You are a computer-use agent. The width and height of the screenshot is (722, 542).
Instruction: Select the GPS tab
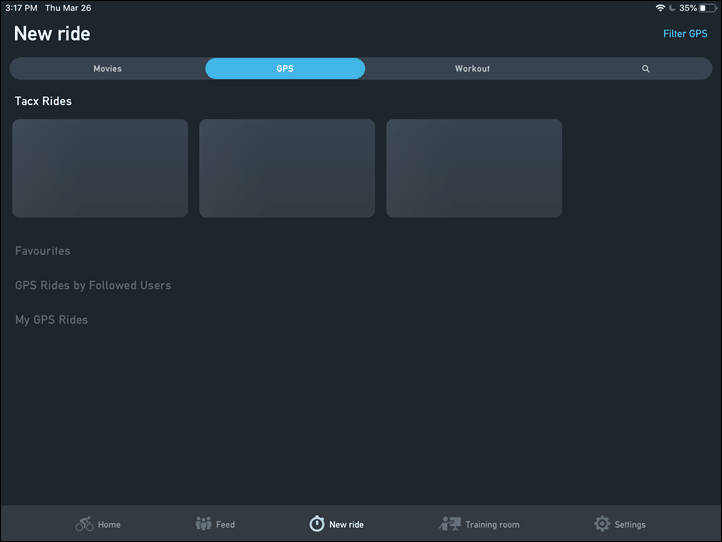point(285,69)
